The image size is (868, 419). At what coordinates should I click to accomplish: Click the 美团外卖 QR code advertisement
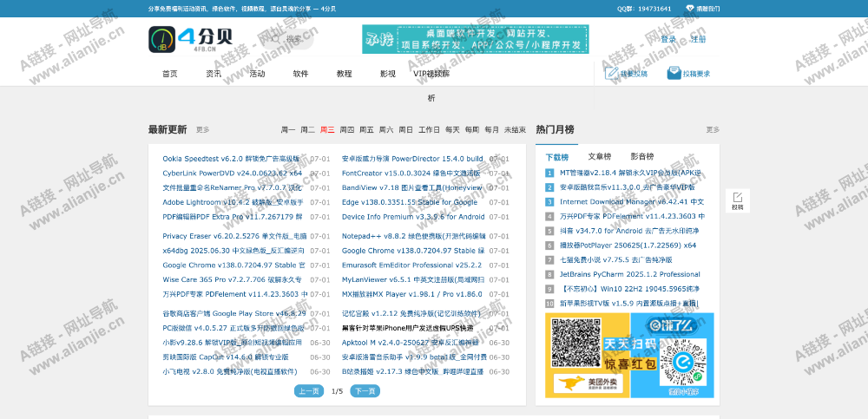coord(588,356)
